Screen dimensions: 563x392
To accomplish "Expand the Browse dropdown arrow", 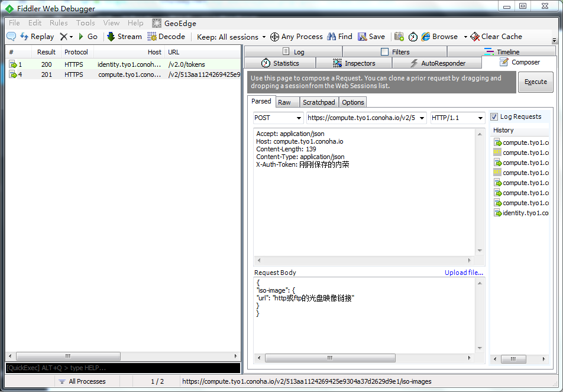I will (465, 37).
